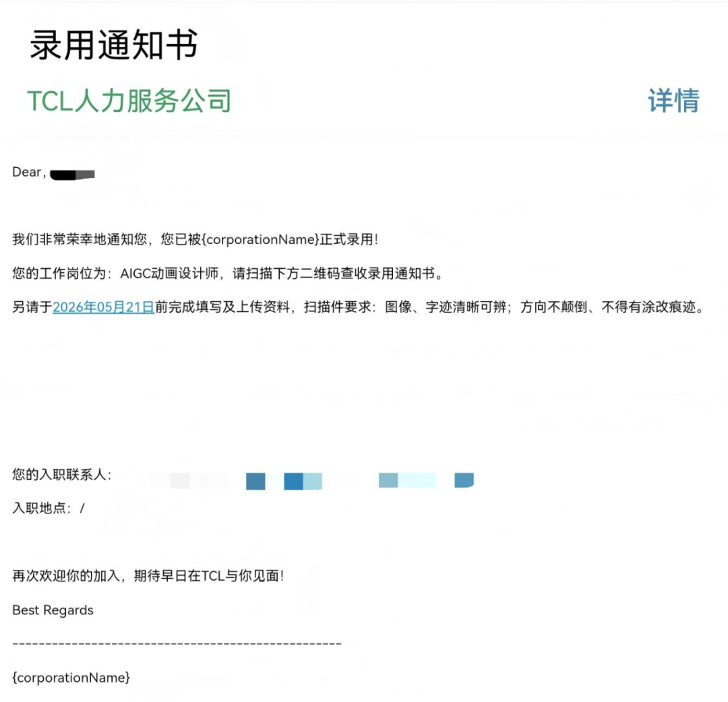728x702 pixels.
Task: Open the 详情 details link
Action: [x=673, y=100]
